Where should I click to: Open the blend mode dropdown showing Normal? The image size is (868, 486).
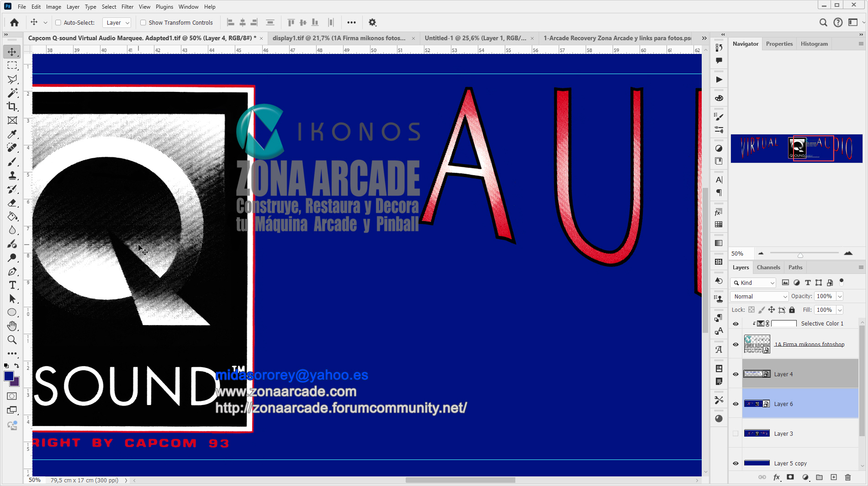[758, 296]
